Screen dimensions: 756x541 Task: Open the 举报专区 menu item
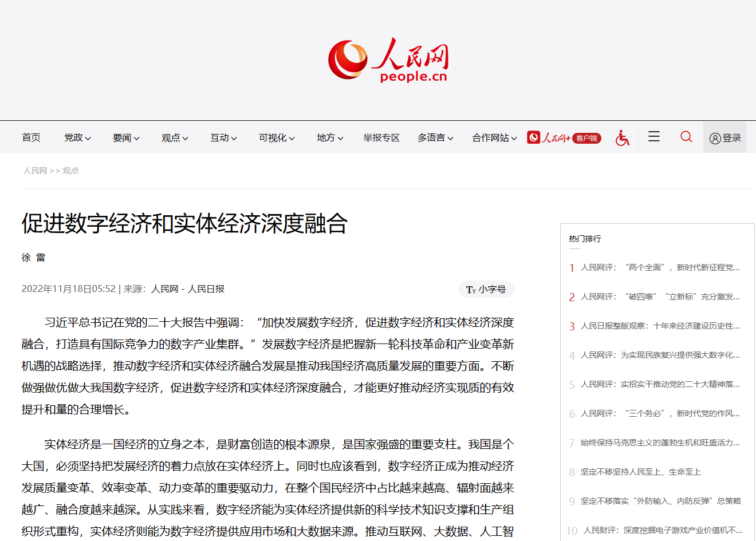coord(381,137)
